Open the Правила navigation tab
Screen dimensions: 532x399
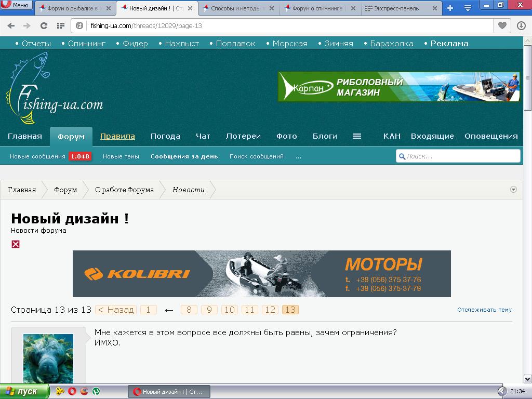(117, 136)
